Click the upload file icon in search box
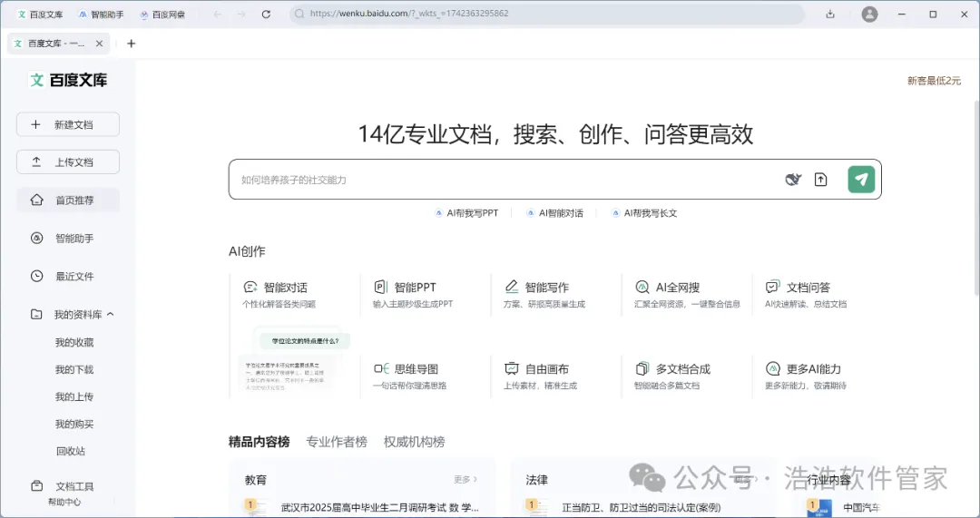 pyautogui.click(x=820, y=180)
